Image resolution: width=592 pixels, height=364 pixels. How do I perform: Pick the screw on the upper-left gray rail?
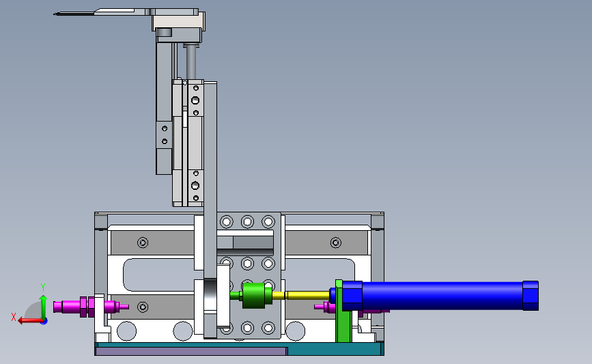(143, 242)
